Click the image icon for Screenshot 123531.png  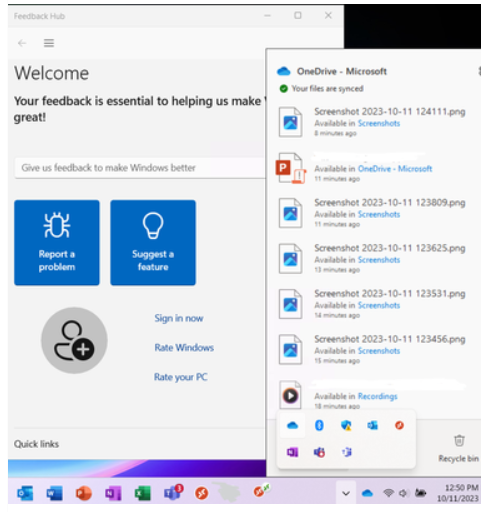[x=291, y=304]
